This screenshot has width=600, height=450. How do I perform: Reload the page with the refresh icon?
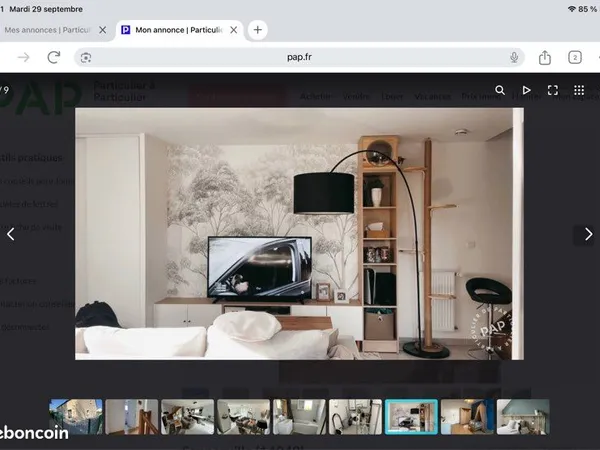tap(54, 57)
